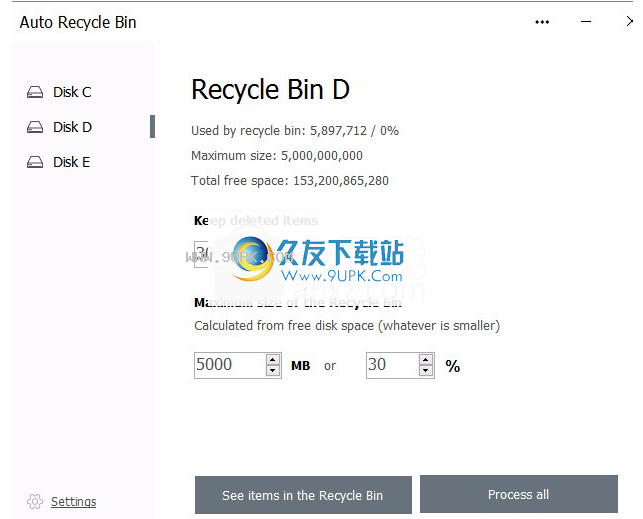Screen dimensions: 643x519
Task: Select Disk D in the sidebar
Action: 72,127
